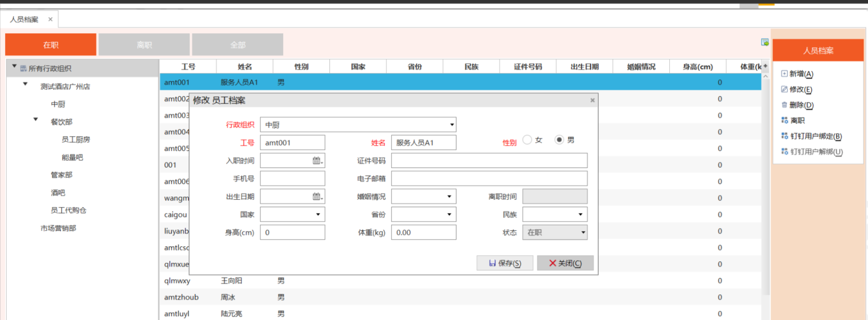Open the 出生日期 calendar picker
The width and height of the screenshot is (868, 320).
coord(317,196)
